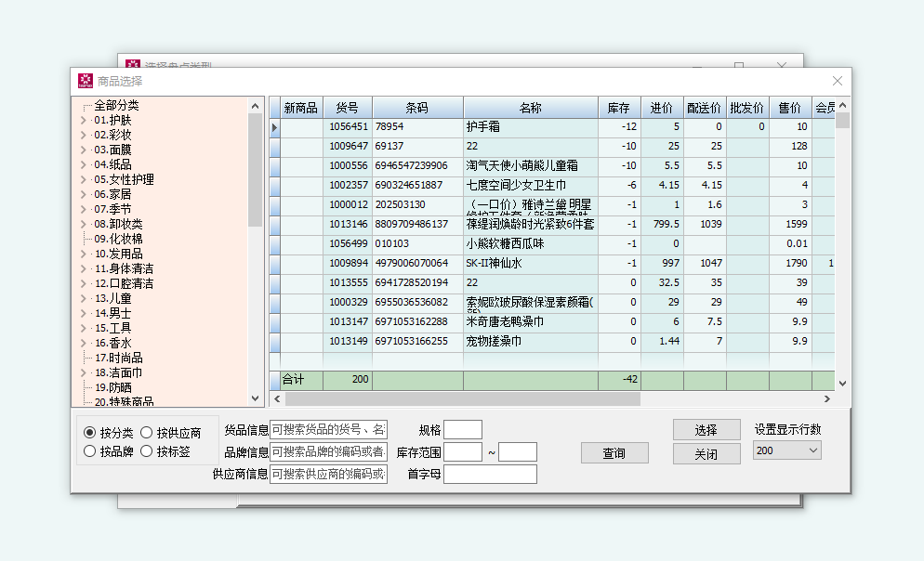Focus the 供应商信息 search field
Screen dimensions: 924x561
328,474
